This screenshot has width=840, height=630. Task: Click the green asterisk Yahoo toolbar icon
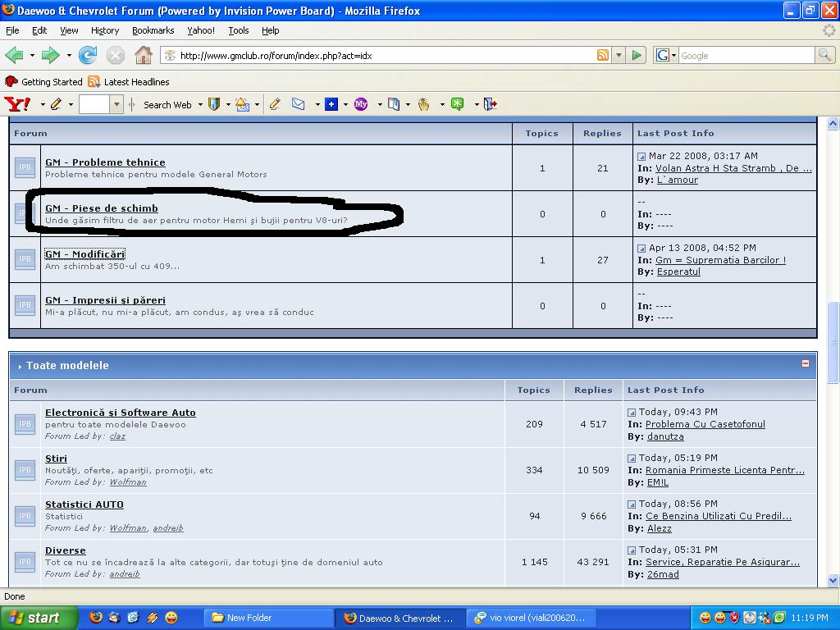pyautogui.click(x=457, y=104)
